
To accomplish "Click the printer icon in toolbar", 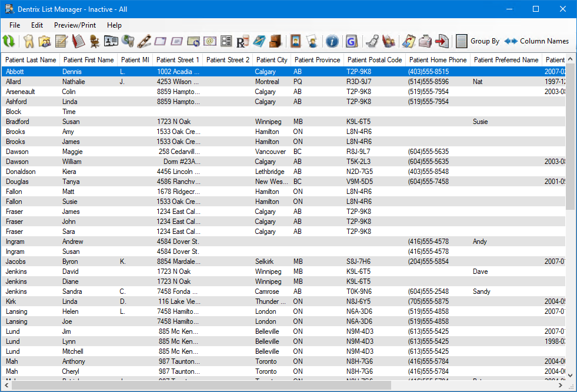I will point(425,41).
